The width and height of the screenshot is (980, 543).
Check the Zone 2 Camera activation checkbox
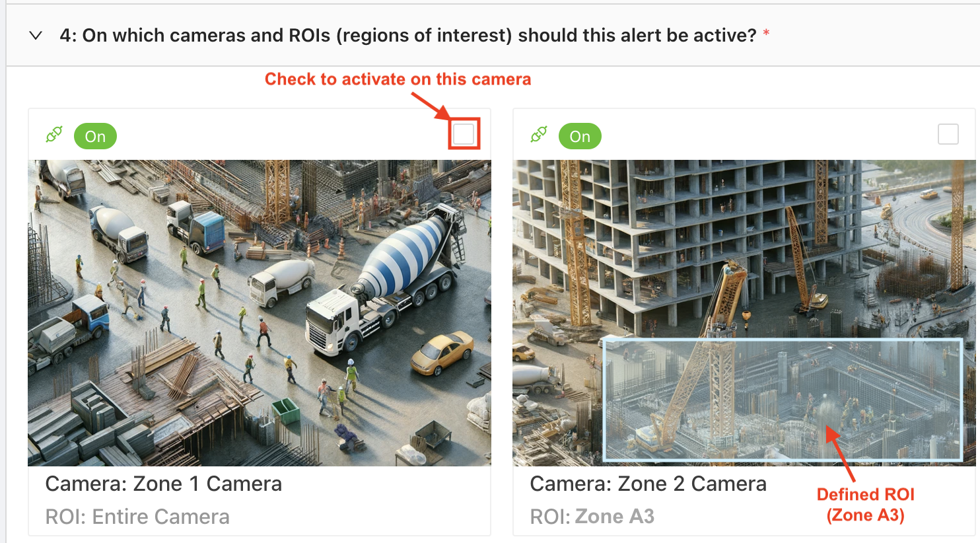click(948, 134)
